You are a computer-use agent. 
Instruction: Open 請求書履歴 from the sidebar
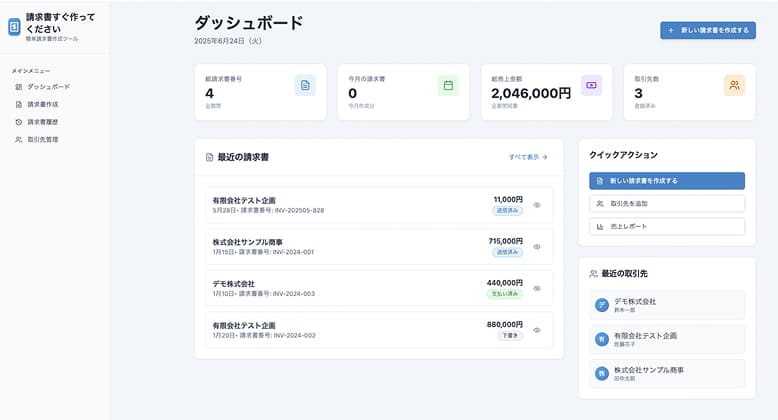42,122
